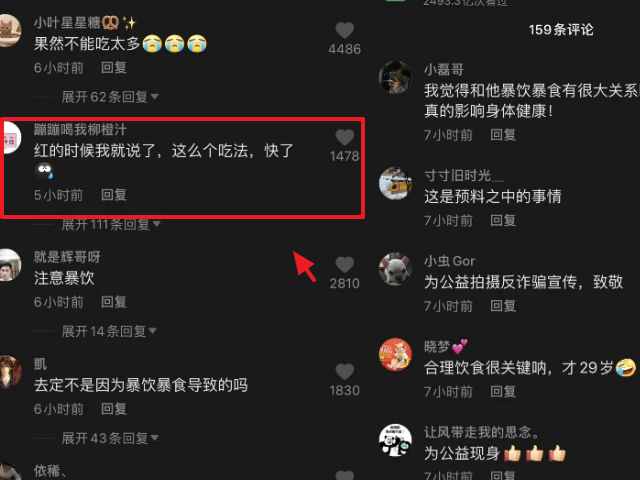Image resolution: width=640 pixels, height=480 pixels.
Task: Reply to 晓梦's comment about 29岁
Action: pyautogui.click(x=503, y=391)
